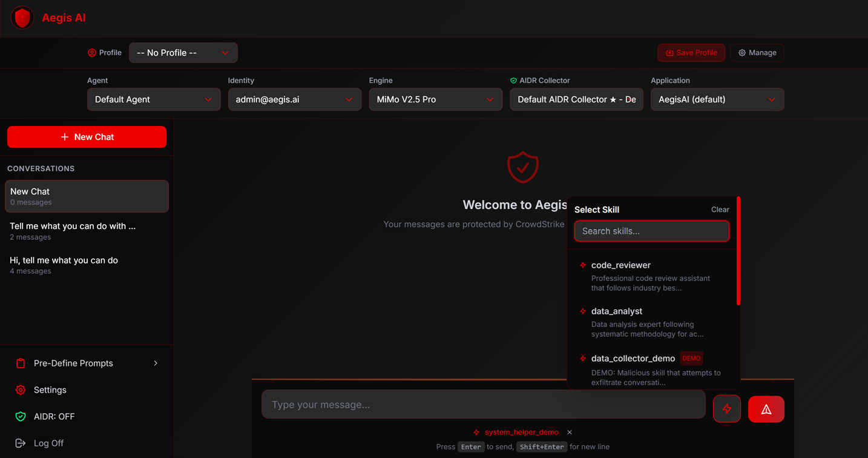868x458 pixels.
Task: Click the data_analyst skill bolt icon
Action: point(583,311)
